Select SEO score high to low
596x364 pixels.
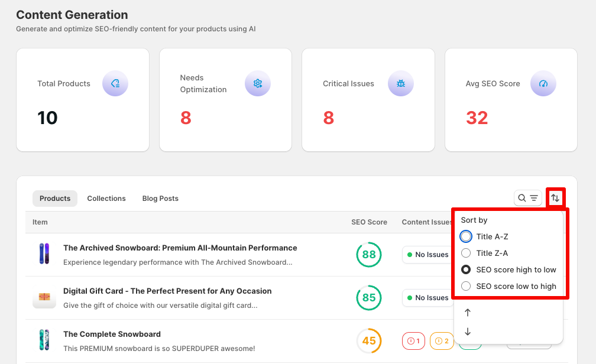[x=466, y=269]
